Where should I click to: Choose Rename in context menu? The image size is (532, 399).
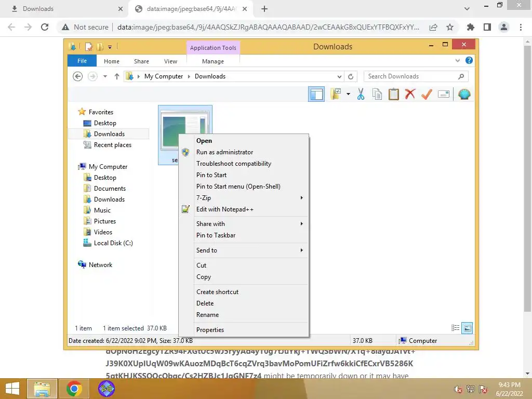(244, 314)
